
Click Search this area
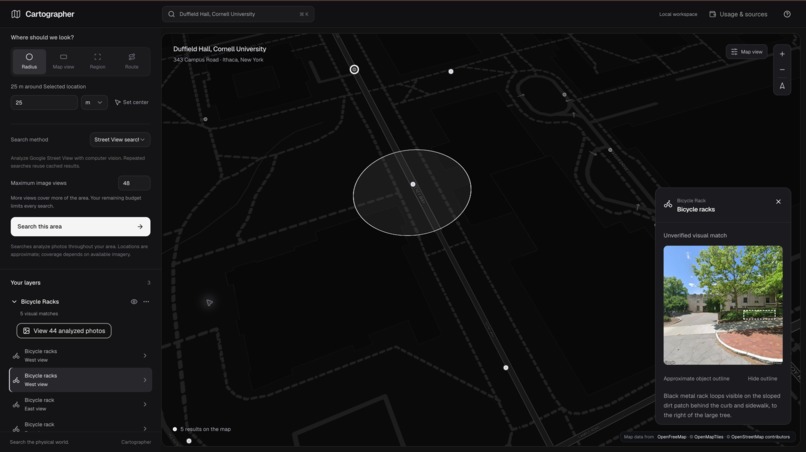point(81,226)
